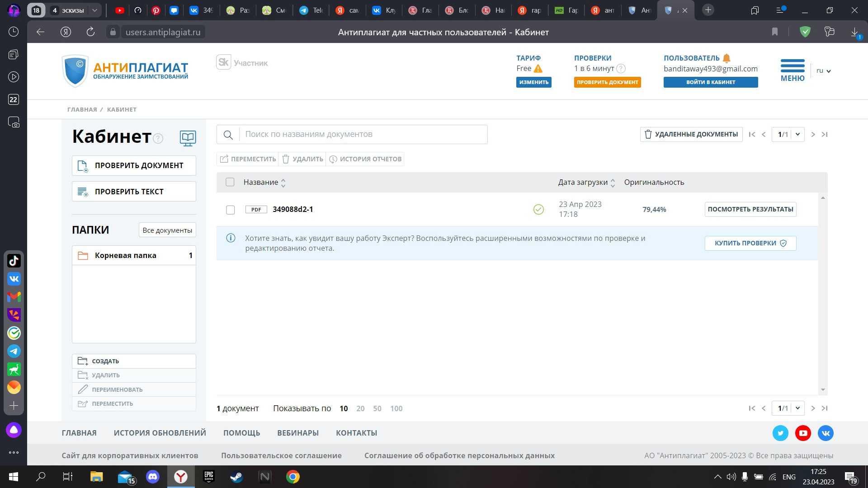
Task: Open the user guide book icon beside Кабинет
Action: coord(188,138)
